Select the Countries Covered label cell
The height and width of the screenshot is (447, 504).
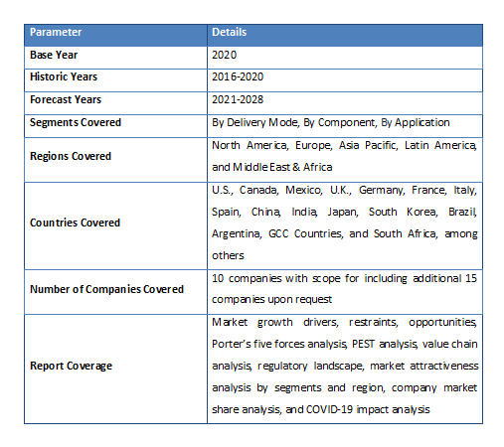click(x=115, y=225)
